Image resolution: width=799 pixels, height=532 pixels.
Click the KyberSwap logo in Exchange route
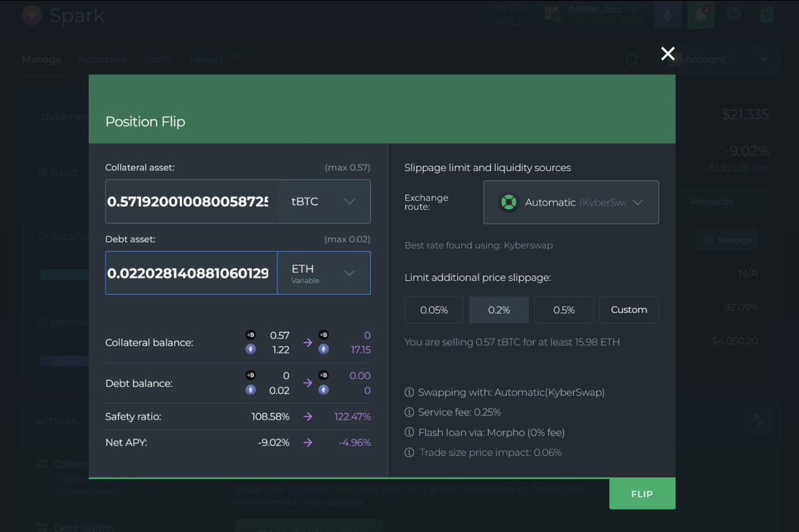coord(509,202)
